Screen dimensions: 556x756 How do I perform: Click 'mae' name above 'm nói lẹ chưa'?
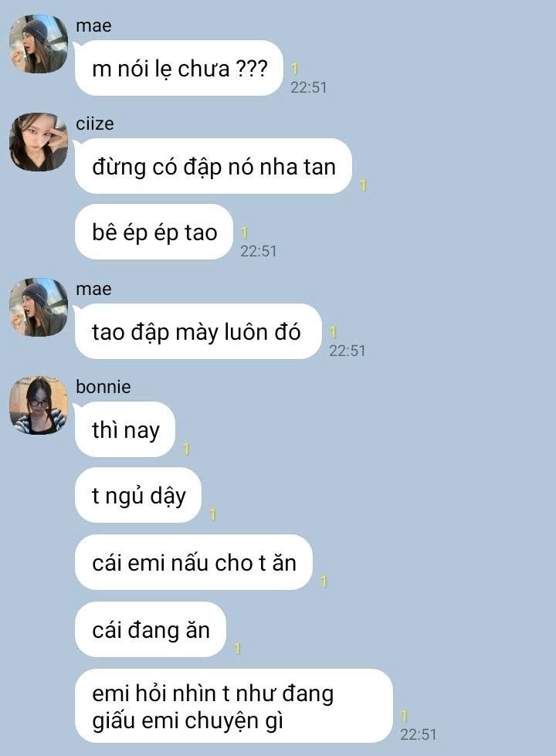point(93,25)
